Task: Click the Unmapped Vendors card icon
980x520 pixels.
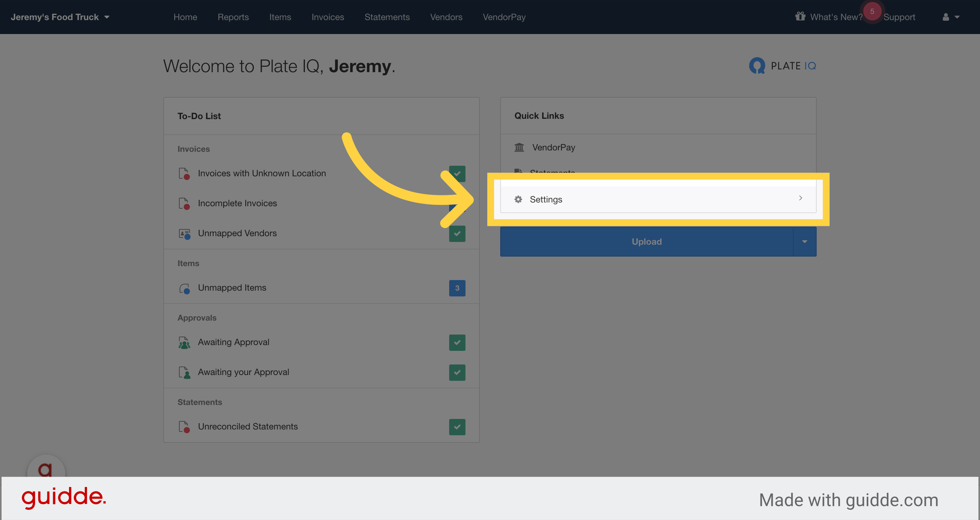Action: point(184,234)
